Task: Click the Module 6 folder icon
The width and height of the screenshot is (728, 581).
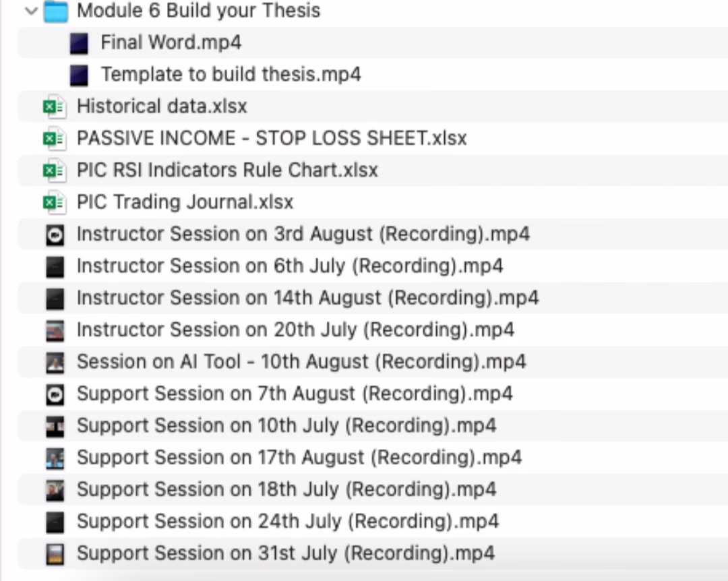Action: coord(55,11)
